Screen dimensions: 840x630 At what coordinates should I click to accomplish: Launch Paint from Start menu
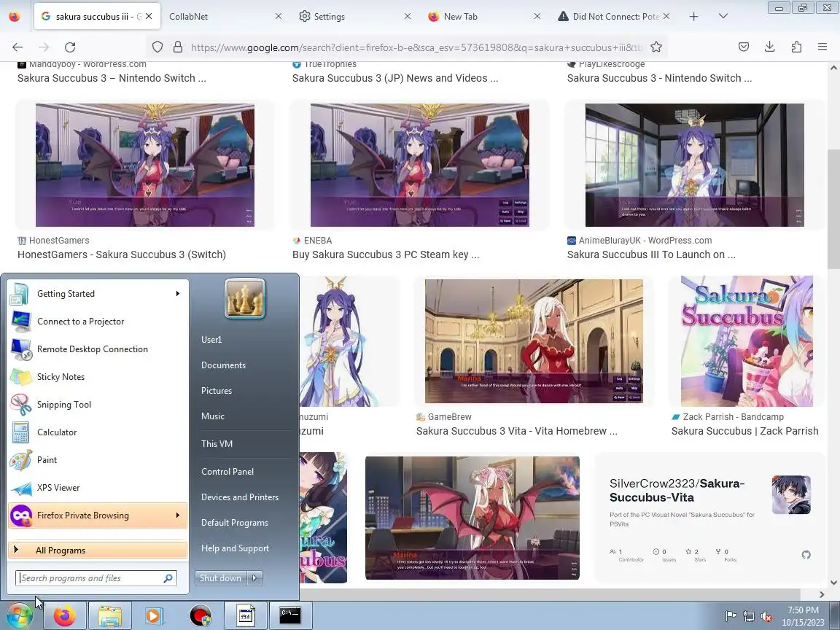click(x=98, y=460)
